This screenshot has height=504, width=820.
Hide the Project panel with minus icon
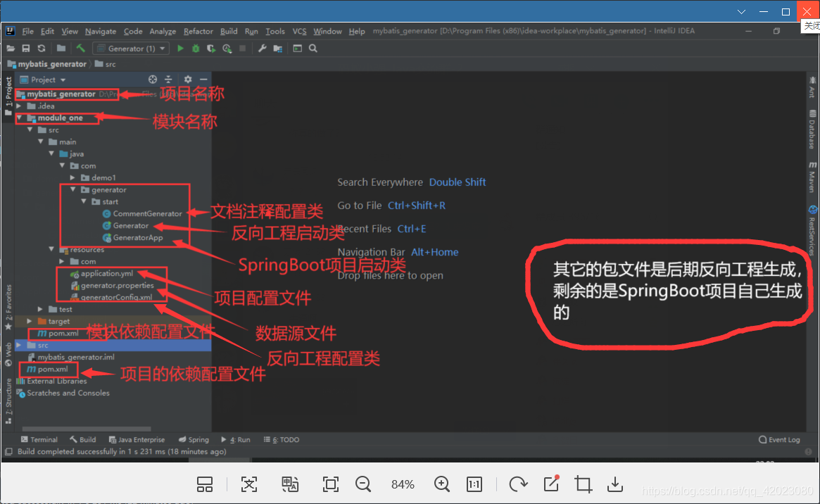tap(203, 80)
